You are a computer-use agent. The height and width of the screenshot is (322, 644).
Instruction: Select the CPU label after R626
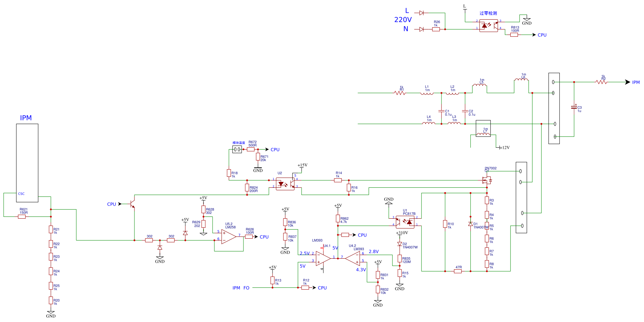click(264, 237)
